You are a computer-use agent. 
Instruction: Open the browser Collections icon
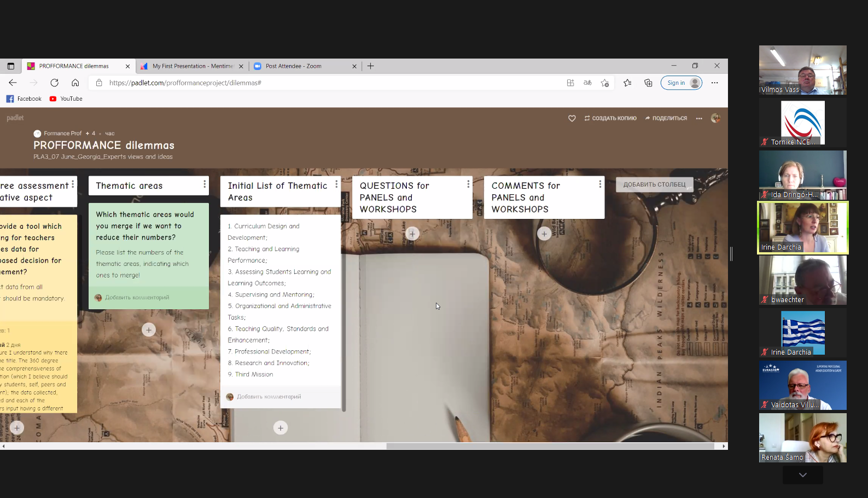(648, 83)
